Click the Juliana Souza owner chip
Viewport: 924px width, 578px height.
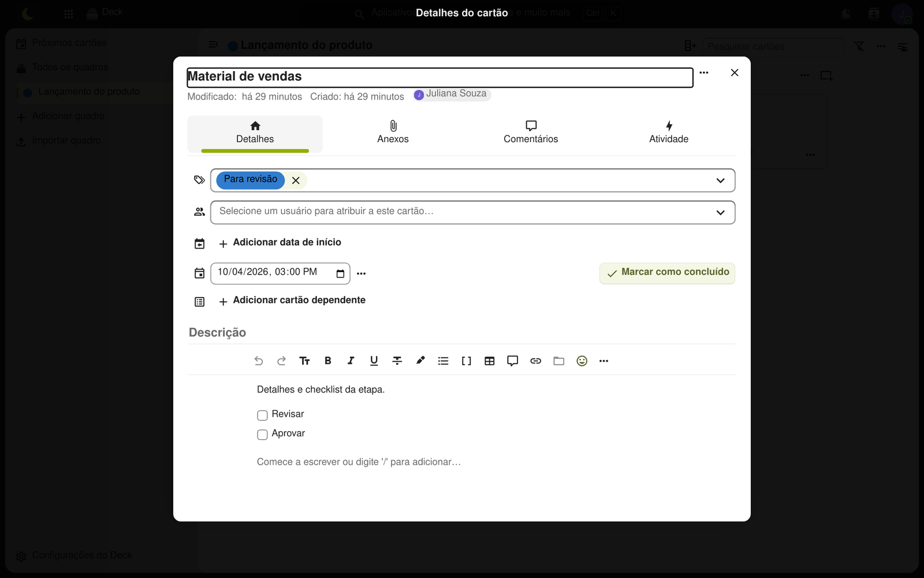click(452, 94)
